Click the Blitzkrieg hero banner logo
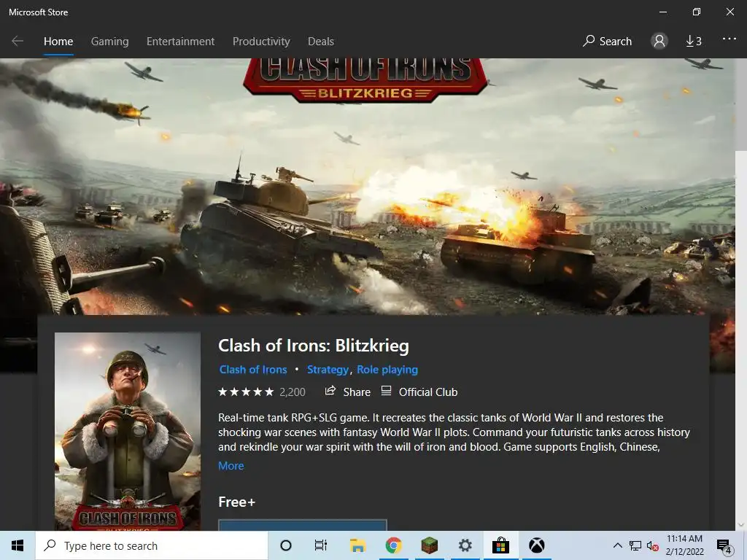The width and height of the screenshot is (747, 560). (x=365, y=80)
